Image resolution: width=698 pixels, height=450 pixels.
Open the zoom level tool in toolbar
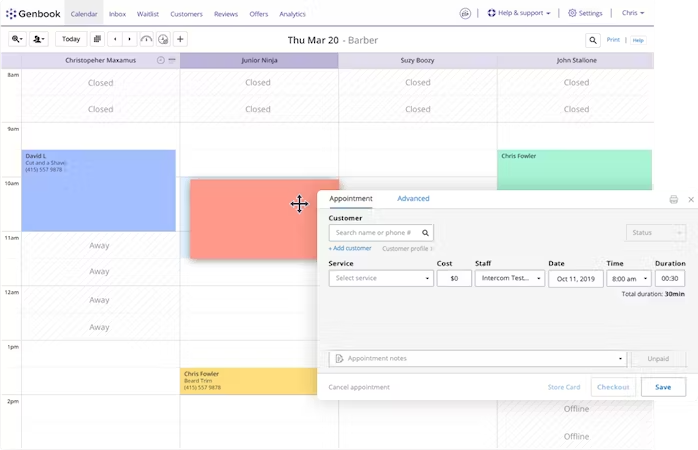[17, 39]
